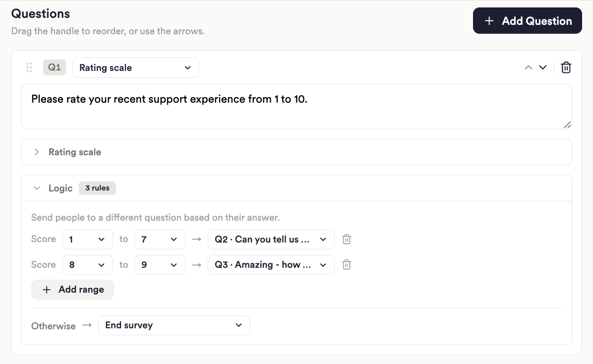Collapse the Logic section
Image resolution: width=593 pixels, height=364 pixels.
(x=296, y=188)
